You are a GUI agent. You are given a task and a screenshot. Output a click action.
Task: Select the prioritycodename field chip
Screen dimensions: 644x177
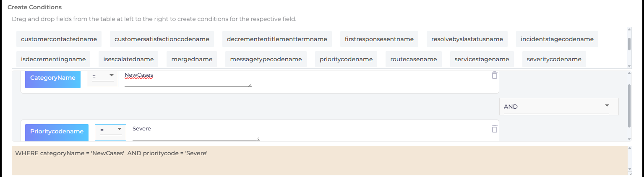[x=346, y=59]
